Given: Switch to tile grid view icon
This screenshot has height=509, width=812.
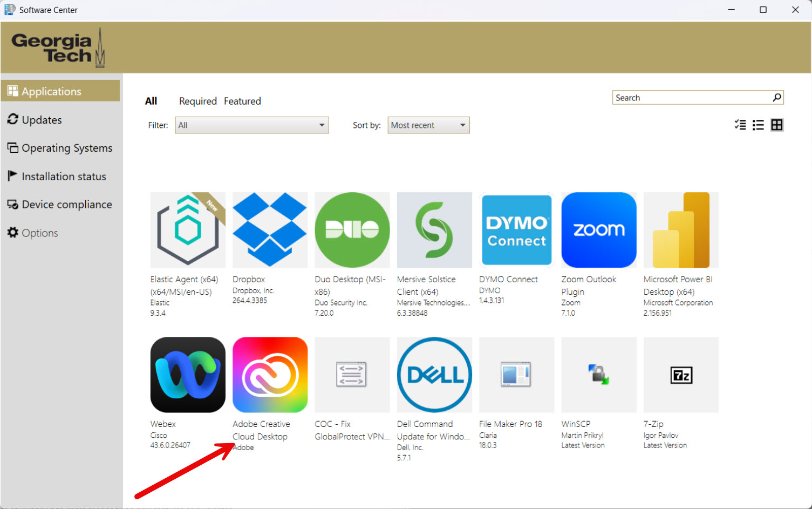Looking at the screenshot, I should tap(777, 125).
